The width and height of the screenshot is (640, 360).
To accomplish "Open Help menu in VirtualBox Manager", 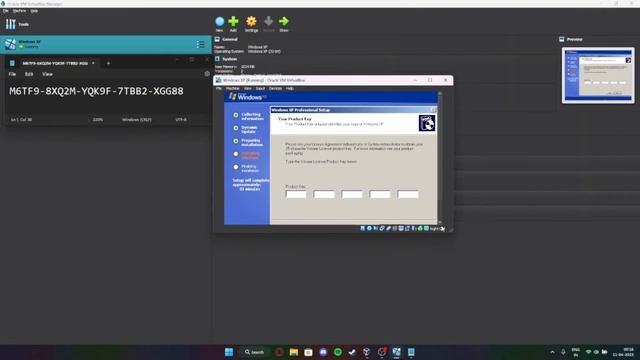I will [34, 11].
